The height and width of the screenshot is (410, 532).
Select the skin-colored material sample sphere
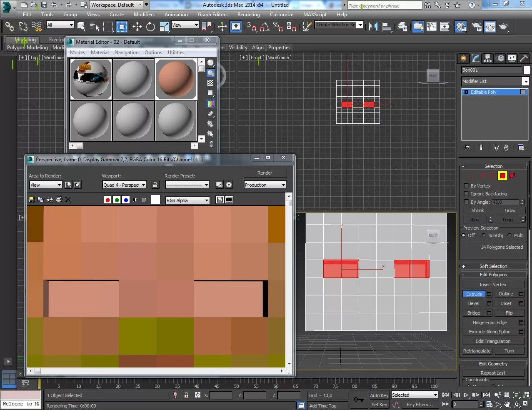coord(176,79)
